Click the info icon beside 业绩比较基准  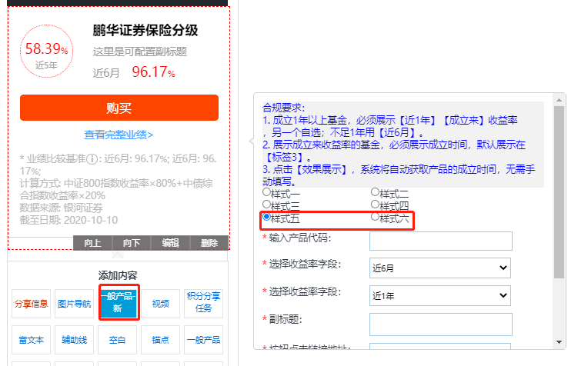(92, 159)
